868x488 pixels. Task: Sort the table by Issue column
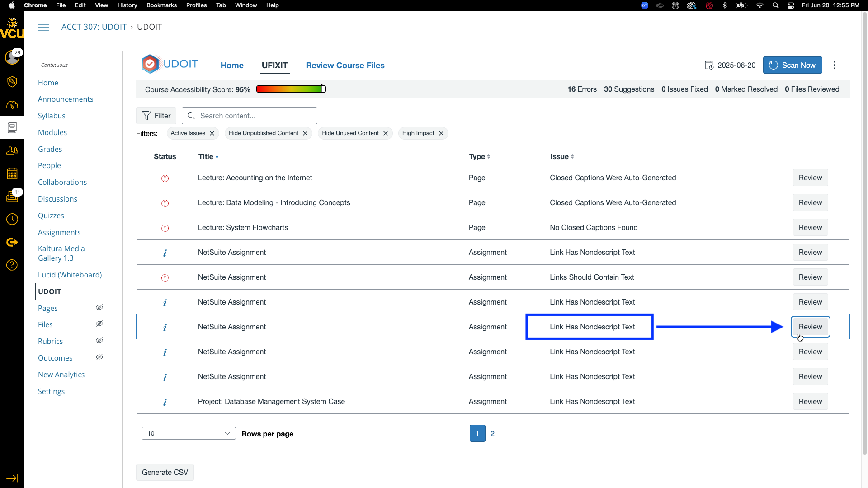(x=562, y=156)
